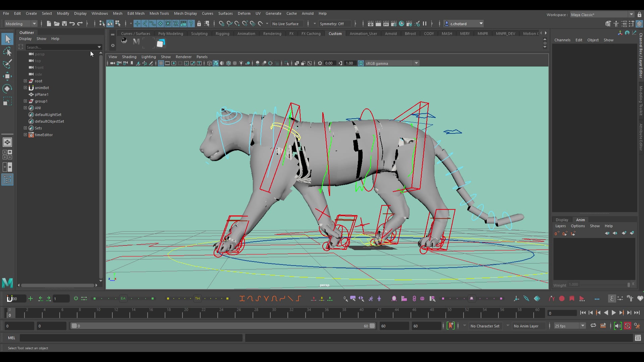Redo the last action
This screenshot has height=362, width=644.
(x=80, y=23)
